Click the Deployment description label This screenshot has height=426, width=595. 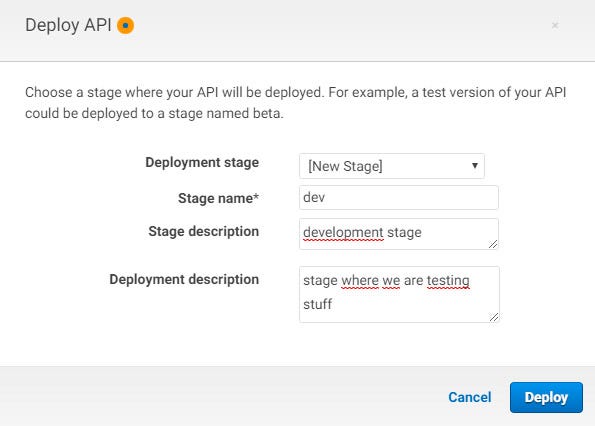[184, 279]
